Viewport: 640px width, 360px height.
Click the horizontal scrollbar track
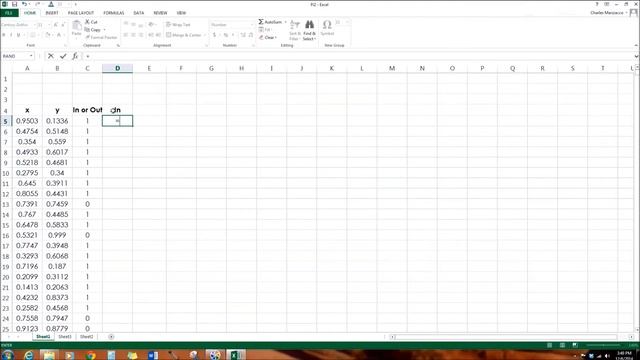[505, 337]
